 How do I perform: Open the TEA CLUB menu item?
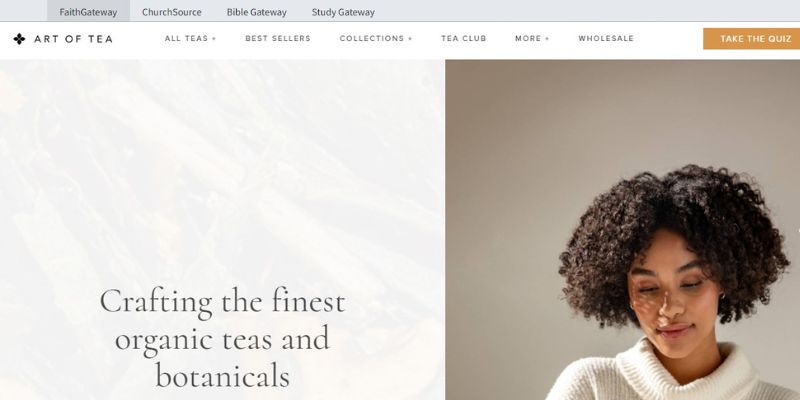[x=463, y=38]
